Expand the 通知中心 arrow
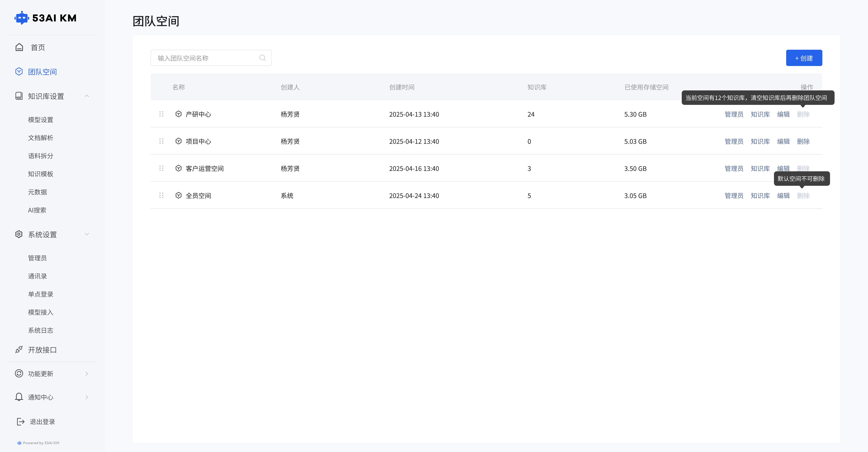Image resolution: width=868 pixels, height=452 pixels. [87, 397]
